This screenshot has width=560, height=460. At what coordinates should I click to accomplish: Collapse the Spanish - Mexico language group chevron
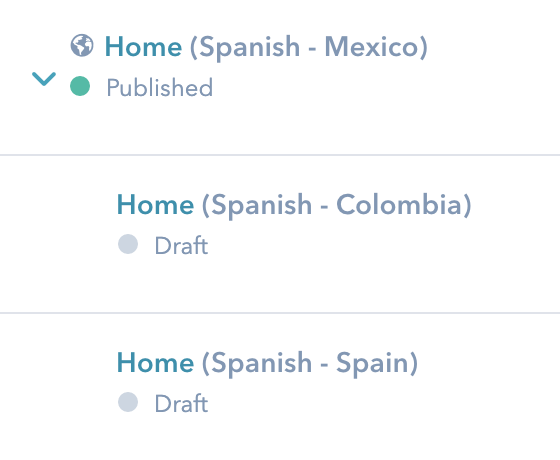click(x=44, y=79)
